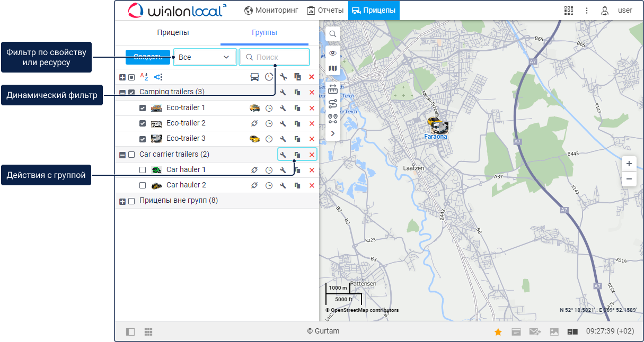This screenshot has height=342, width=644.
Task: Click the favorites star icon
Action: [498, 332]
